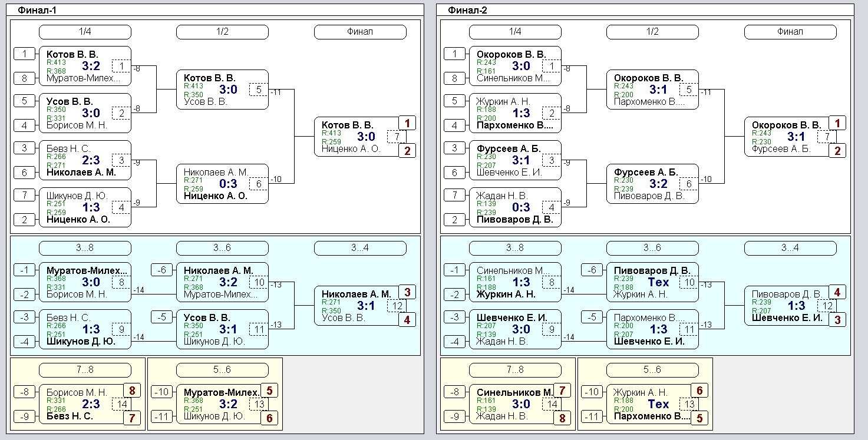Select the 1/2 round header in Финал-1
The height and width of the screenshot is (440, 868).
[x=222, y=32]
